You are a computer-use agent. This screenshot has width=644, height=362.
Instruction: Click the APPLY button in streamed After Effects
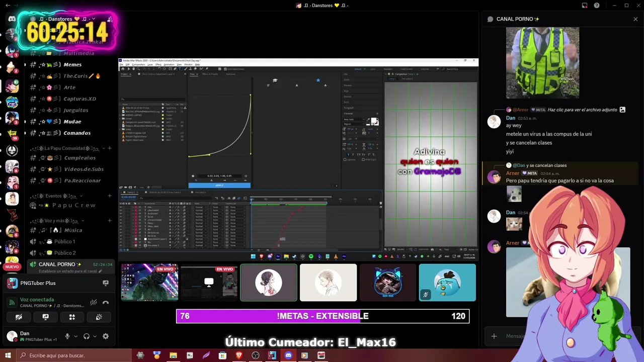[x=219, y=186]
